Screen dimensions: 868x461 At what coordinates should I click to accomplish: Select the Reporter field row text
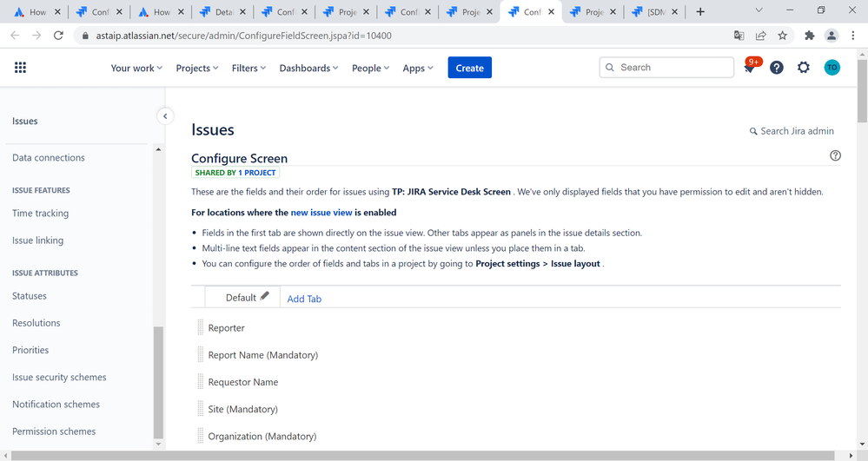pos(227,328)
